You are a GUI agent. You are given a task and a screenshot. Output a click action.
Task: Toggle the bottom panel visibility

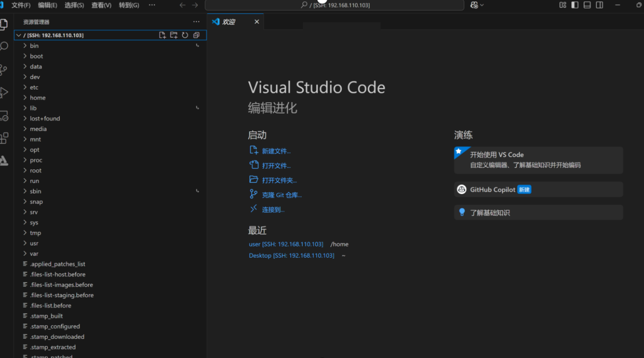[587, 5]
